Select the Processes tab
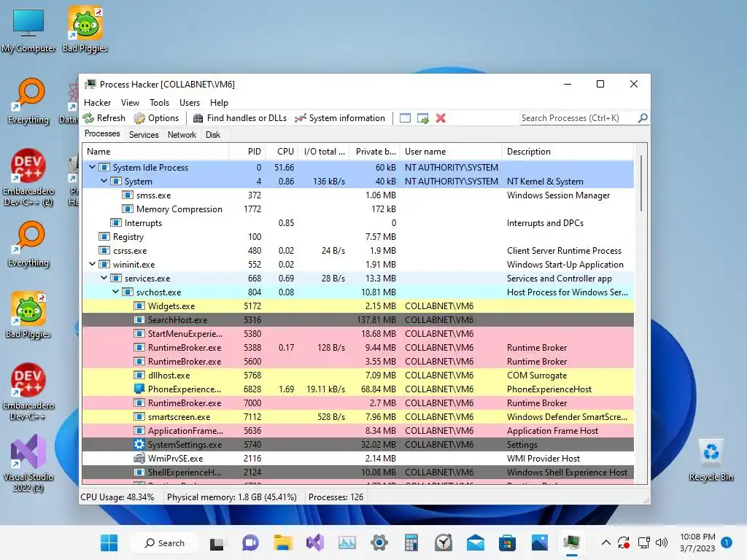The height and width of the screenshot is (560, 747). click(x=102, y=134)
